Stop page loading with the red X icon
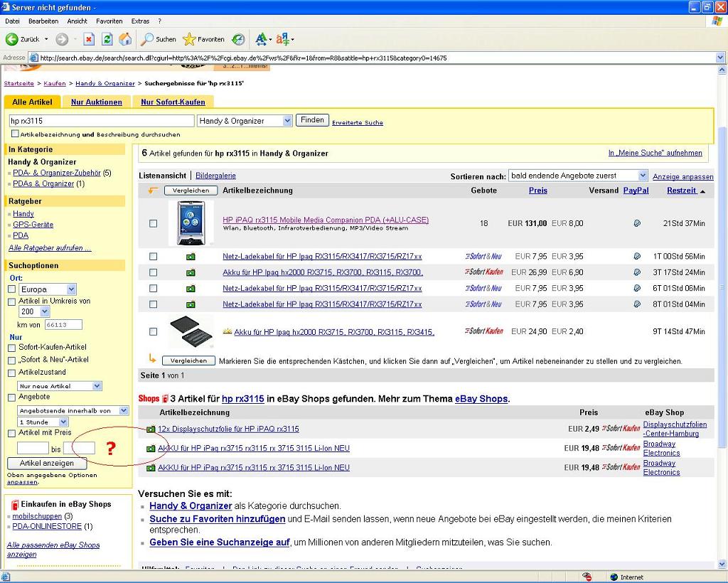The height and width of the screenshot is (583, 728). coord(89,39)
